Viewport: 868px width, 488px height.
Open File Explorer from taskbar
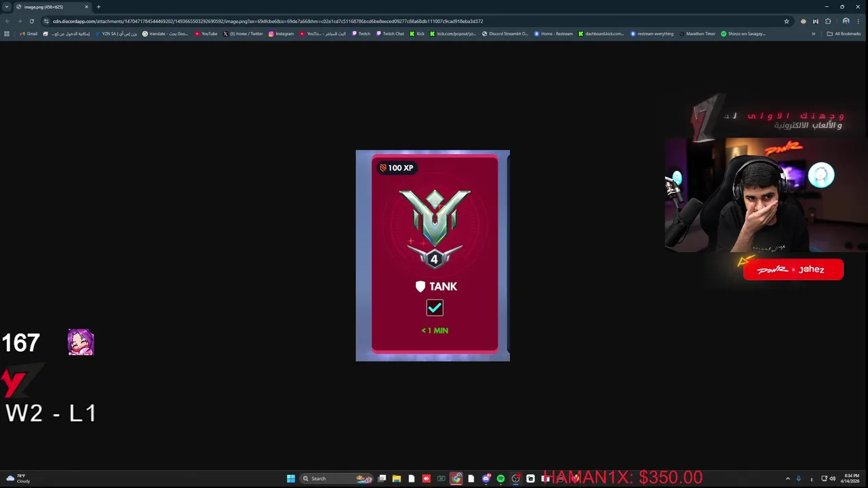[397, 479]
